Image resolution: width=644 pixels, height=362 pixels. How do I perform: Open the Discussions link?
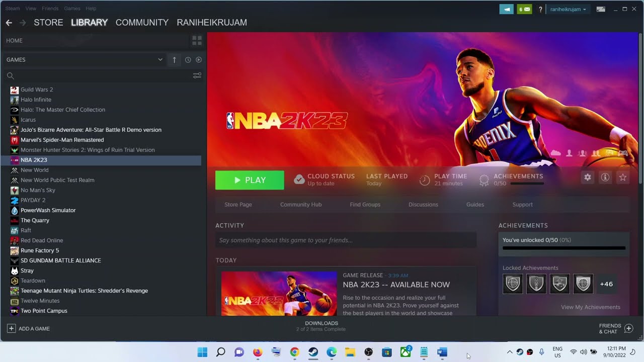(423, 205)
